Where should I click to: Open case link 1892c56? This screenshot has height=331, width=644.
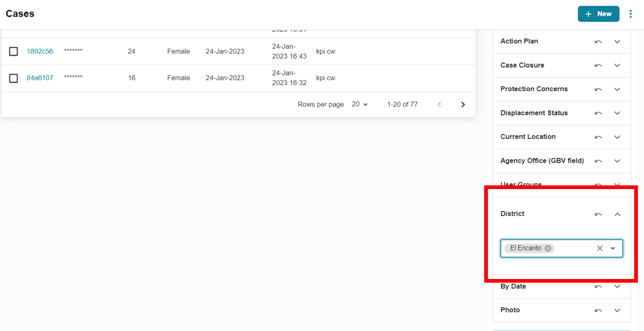click(40, 51)
